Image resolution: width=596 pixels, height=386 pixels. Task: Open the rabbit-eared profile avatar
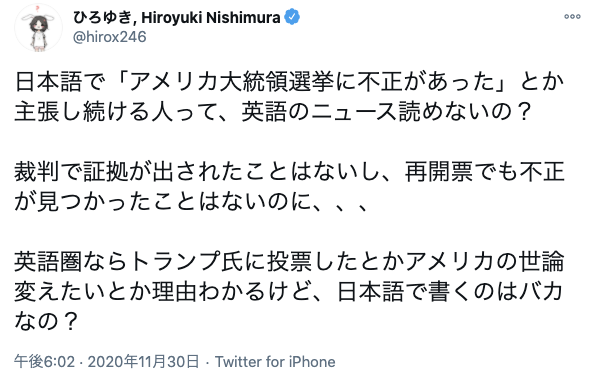38,27
